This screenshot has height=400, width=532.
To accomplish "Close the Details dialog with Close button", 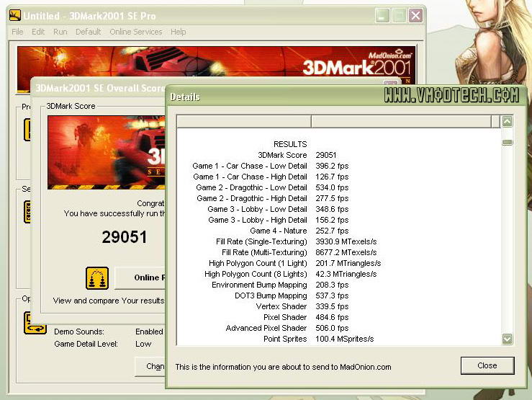I will click(487, 365).
